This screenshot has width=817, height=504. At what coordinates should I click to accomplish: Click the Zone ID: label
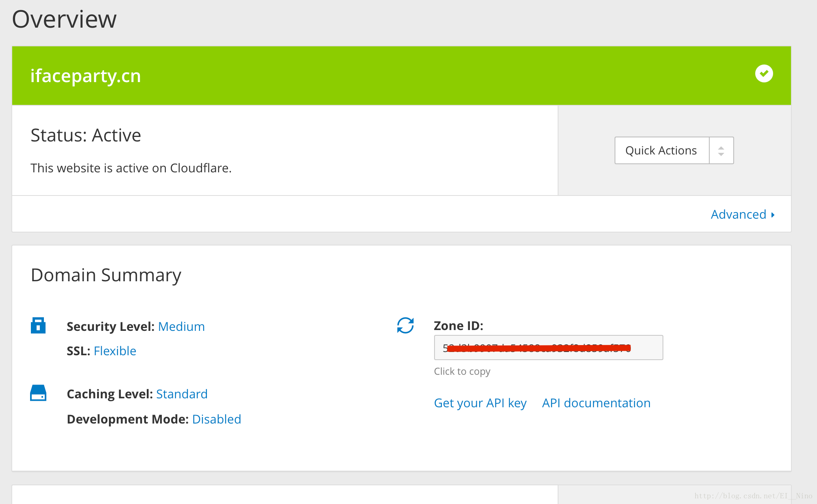pyautogui.click(x=458, y=326)
